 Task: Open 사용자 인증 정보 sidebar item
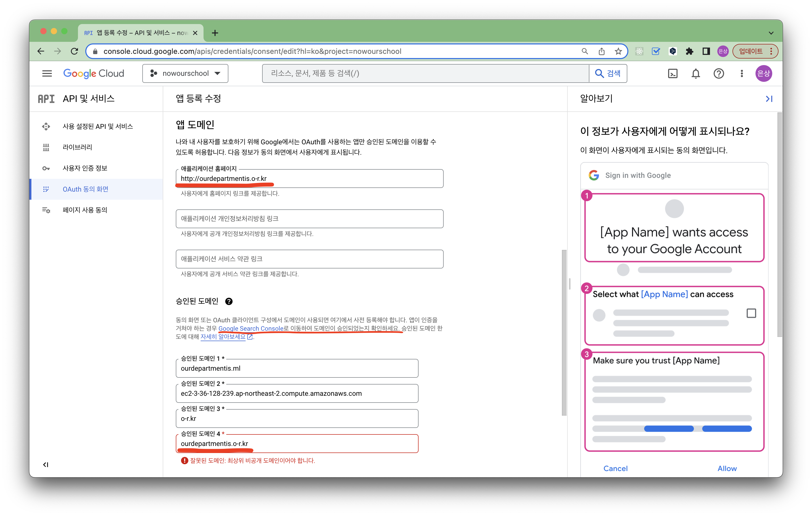click(x=97, y=168)
